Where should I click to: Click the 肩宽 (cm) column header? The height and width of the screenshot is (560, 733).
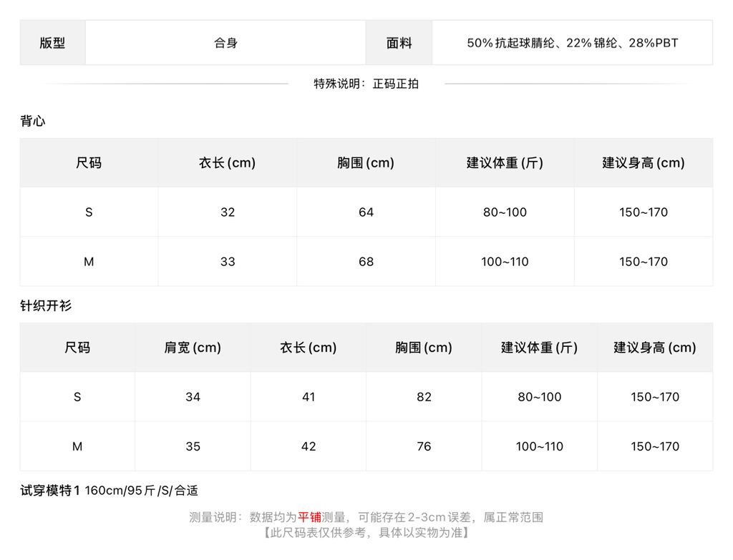pos(193,348)
